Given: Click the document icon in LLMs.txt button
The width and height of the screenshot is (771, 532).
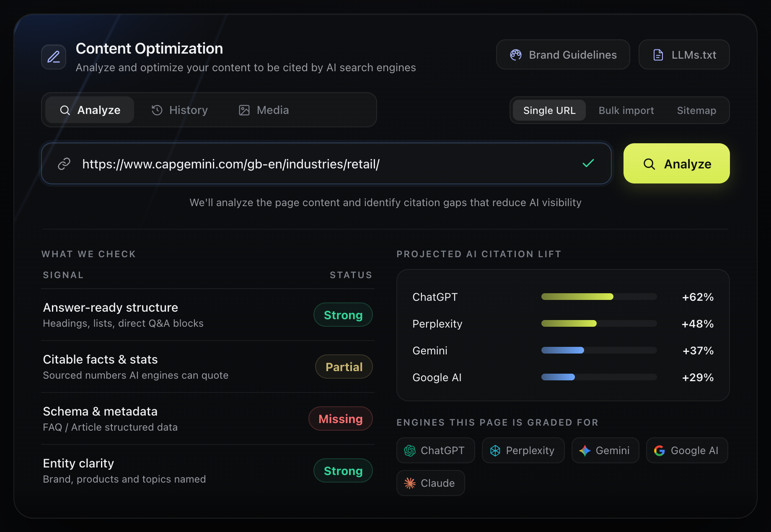Looking at the screenshot, I should [658, 55].
